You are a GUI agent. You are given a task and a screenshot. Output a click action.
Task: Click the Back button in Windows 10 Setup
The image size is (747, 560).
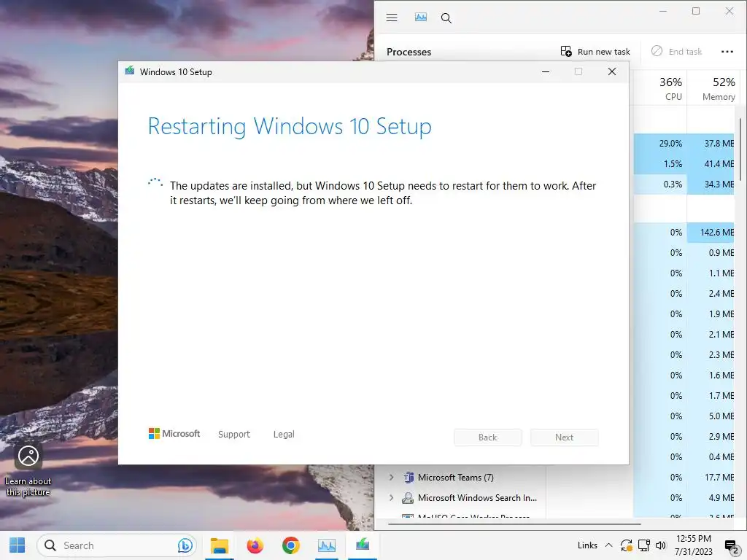[x=487, y=437]
